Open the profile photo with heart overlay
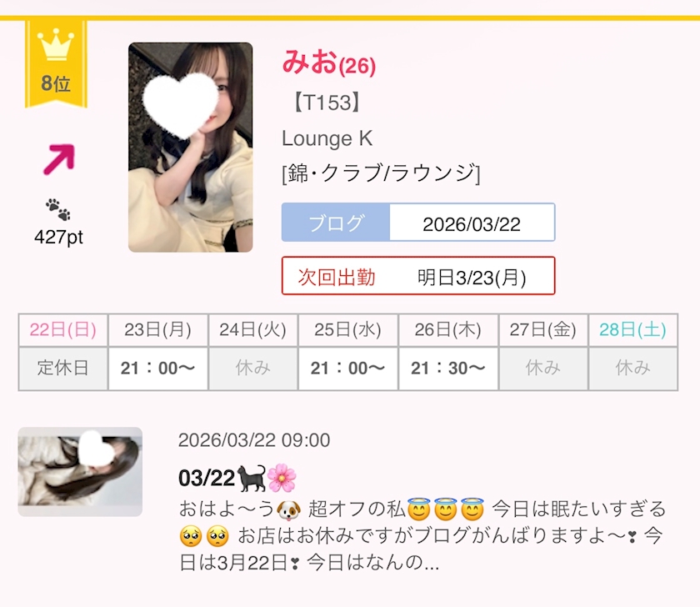700x607 pixels. tap(191, 148)
